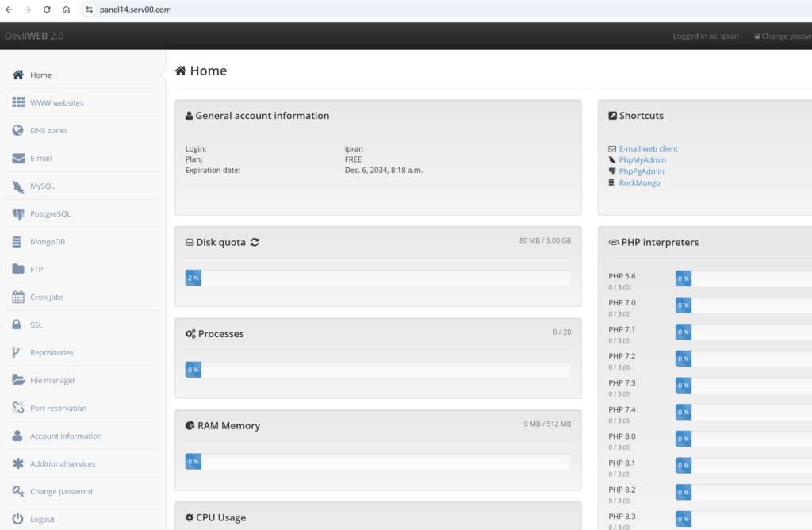Click the Port reservation plug icon
Screen dimensions: 812x530
coord(17,409)
